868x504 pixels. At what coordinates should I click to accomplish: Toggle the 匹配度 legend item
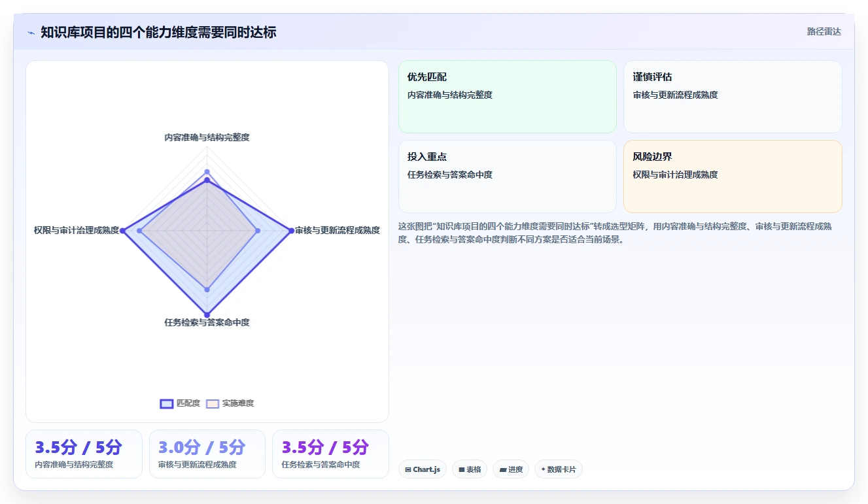click(x=180, y=403)
